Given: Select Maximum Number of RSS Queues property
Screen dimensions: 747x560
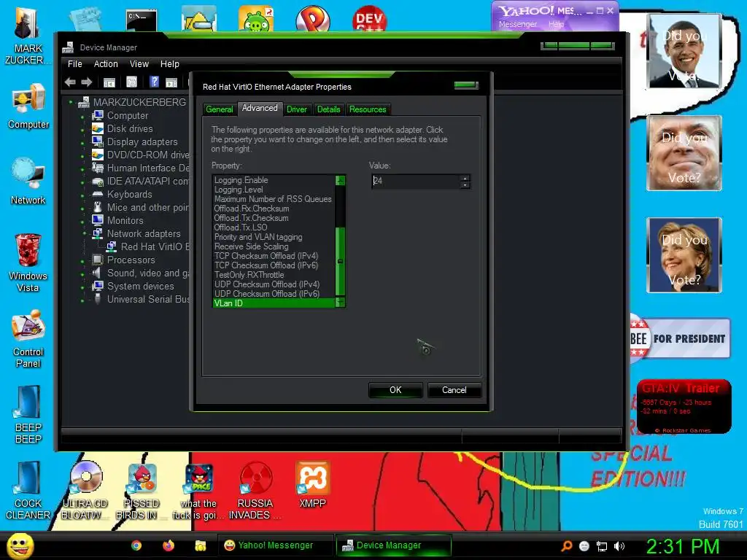Looking at the screenshot, I should (x=274, y=199).
